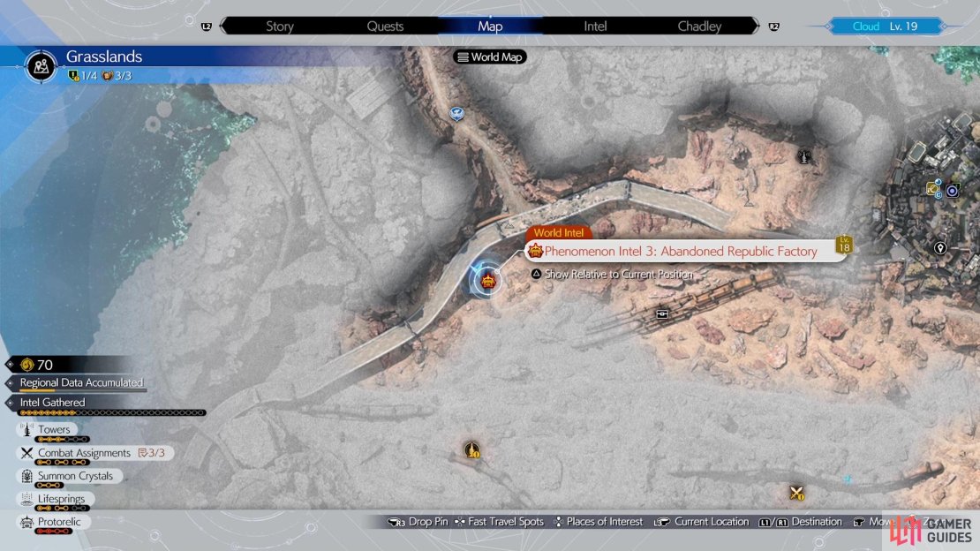Click the L2 previous-tab indicator
980x551 pixels.
coord(207,26)
